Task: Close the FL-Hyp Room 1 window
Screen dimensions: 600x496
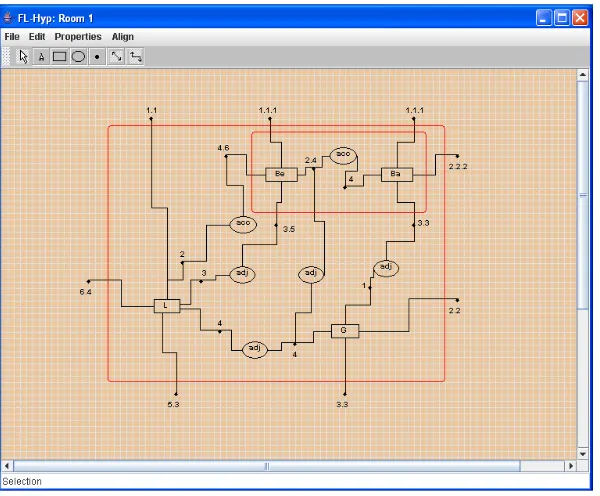Action: point(580,18)
